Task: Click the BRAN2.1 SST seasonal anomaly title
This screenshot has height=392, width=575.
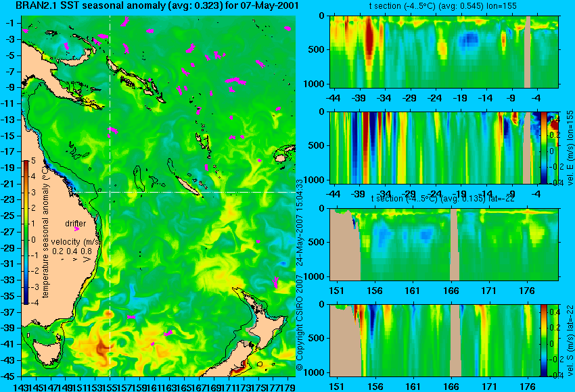Action: [x=157, y=5]
